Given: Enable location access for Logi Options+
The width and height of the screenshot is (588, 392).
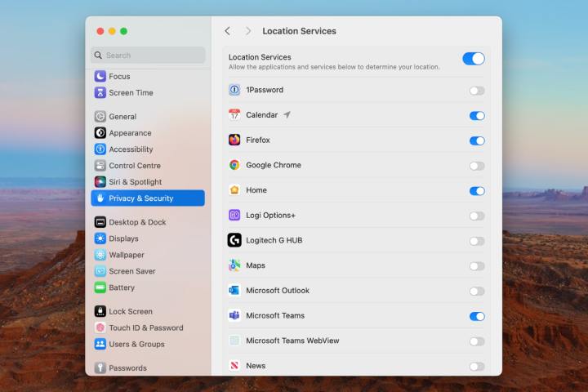Looking at the screenshot, I should (x=477, y=216).
